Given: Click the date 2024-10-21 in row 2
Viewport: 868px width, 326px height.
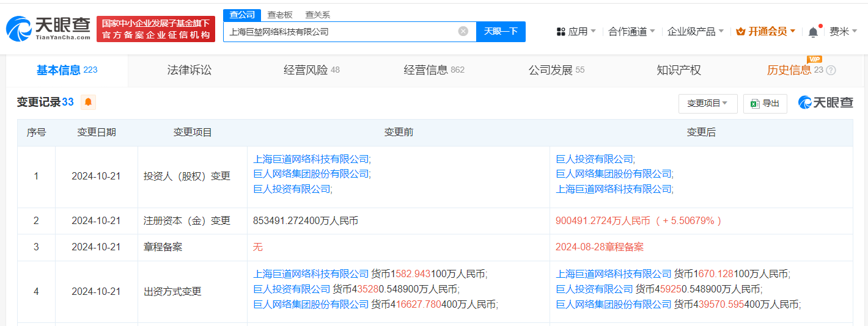Looking at the screenshot, I should (x=97, y=221).
